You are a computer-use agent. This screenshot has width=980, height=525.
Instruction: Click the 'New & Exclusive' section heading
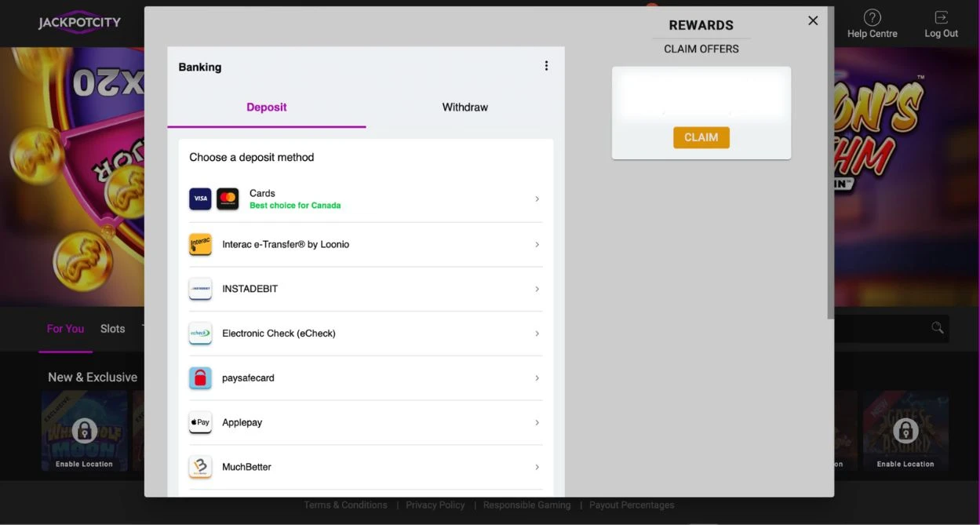(93, 377)
